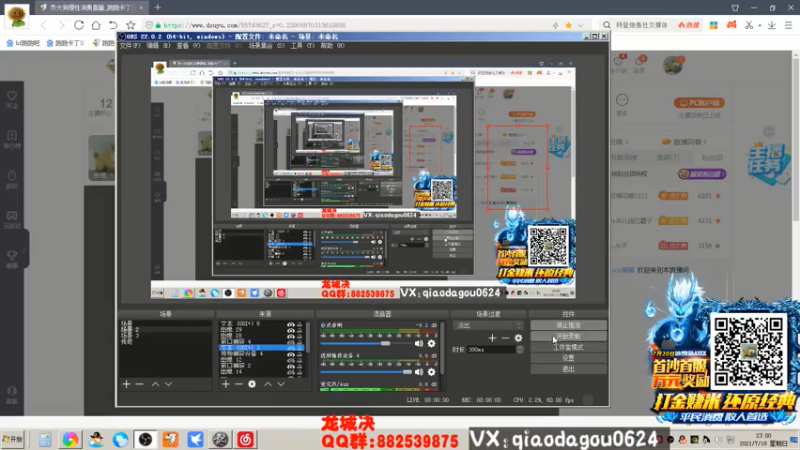
Task: Move selected scene up arrow
Action: pos(155,384)
